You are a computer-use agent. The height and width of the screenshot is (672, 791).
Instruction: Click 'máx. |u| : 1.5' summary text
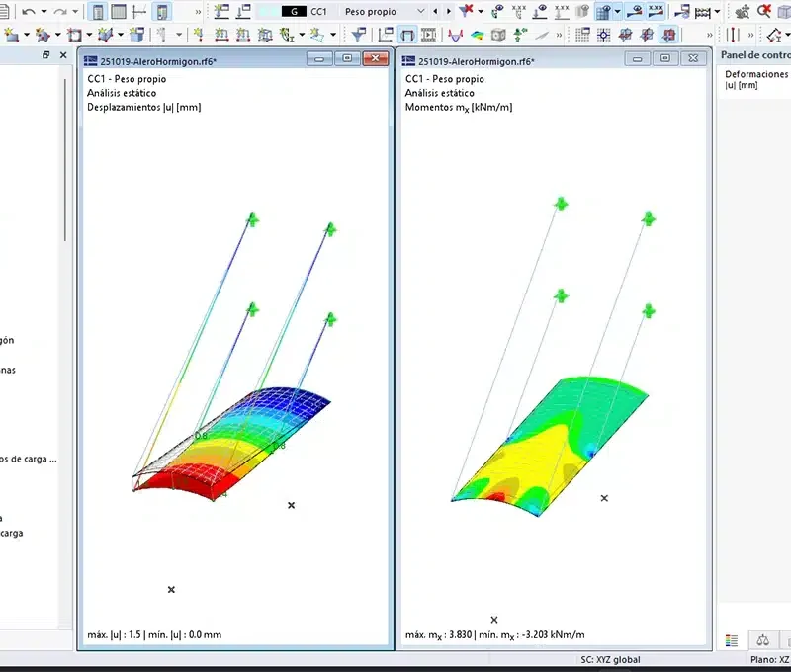(114, 634)
